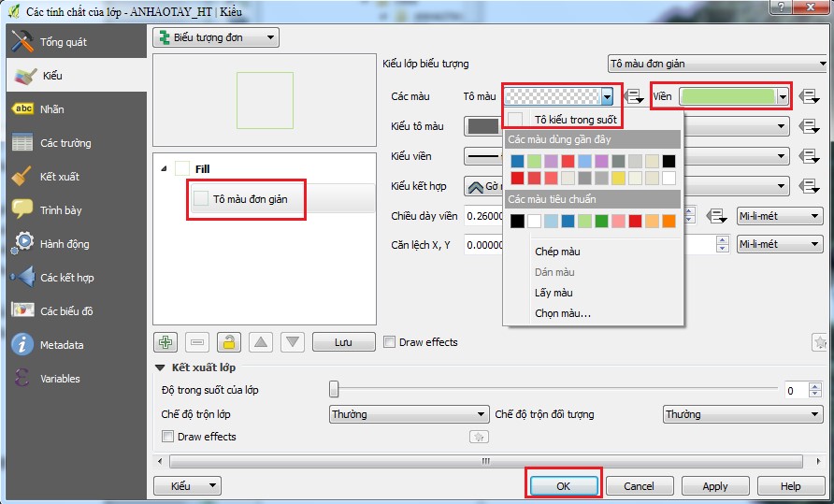Open Kiểu lớp biểu tượng dropdown
834x504 pixels.
(717, 64)
